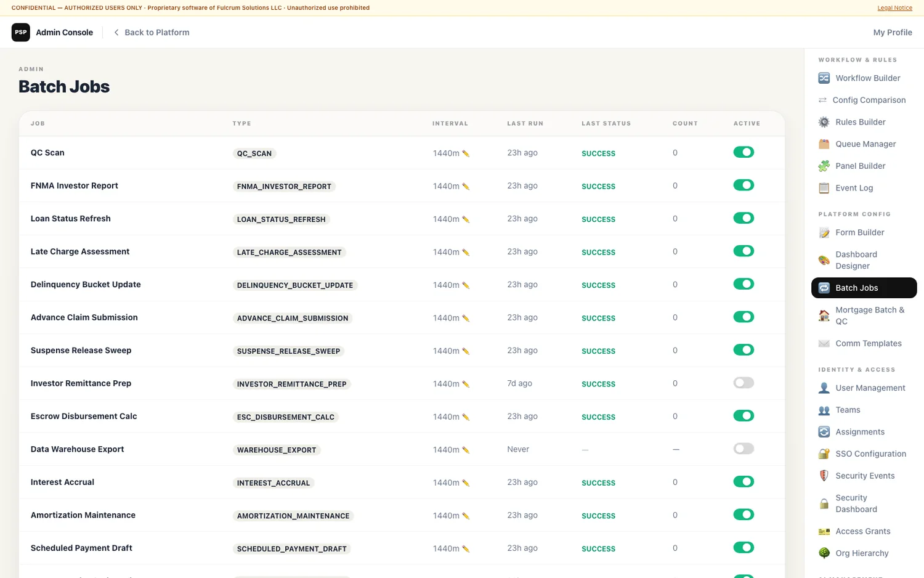The width and height of the screenshot is (924, 578).
Task: Go to Comm Templates
Action: [x=864, y=343]
